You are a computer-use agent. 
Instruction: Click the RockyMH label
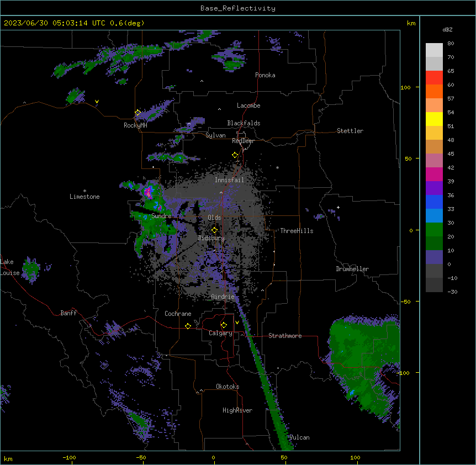[x=135, y=125]
